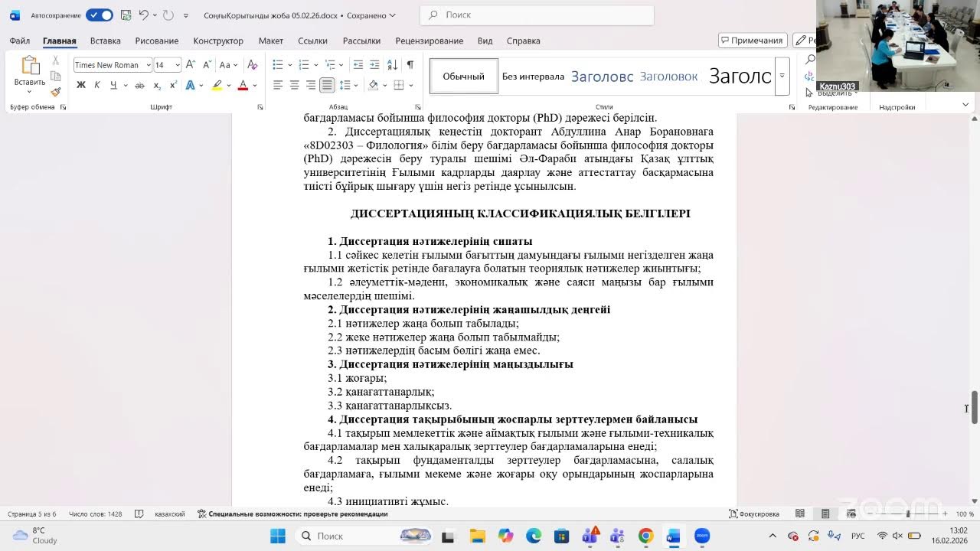Align text to the left
The width and height of the screenshot is (980, 551).
click(278, 85)
